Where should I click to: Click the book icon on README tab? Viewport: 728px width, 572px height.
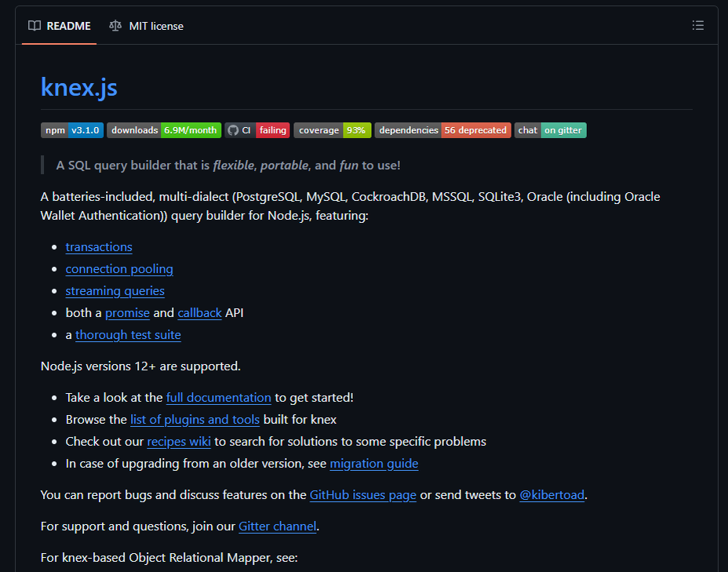(35, 26)
